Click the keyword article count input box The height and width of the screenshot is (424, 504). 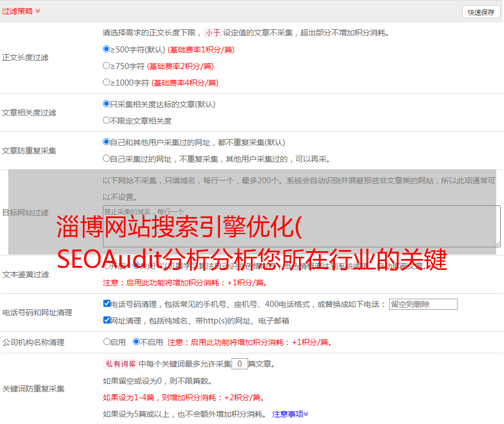pos(239,364)
